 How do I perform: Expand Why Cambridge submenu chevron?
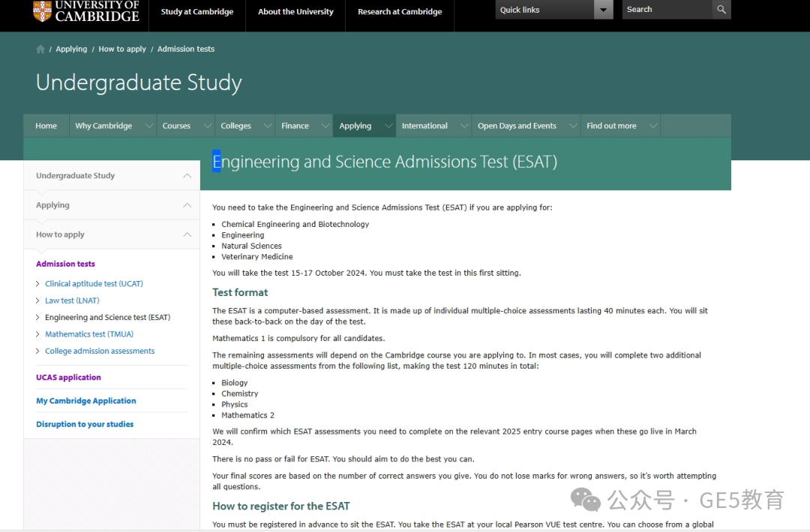pyautogui.click(x=148, y=126)
